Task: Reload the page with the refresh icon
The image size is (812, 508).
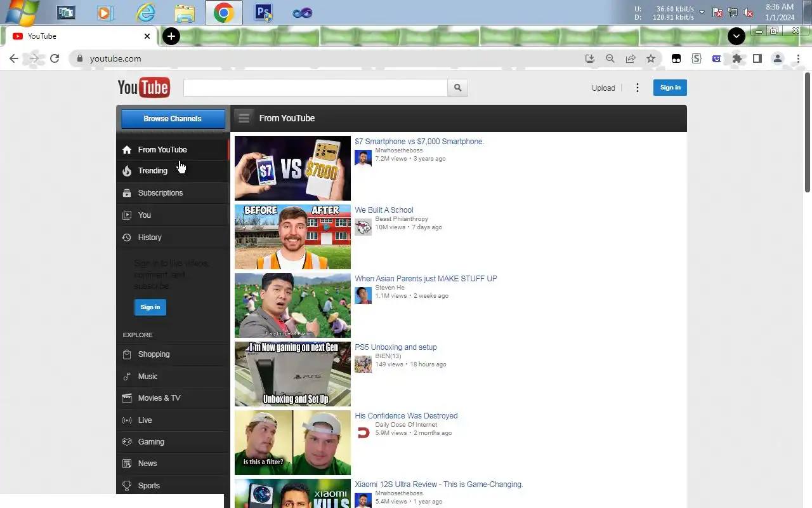Action: (x=55, y=58)
